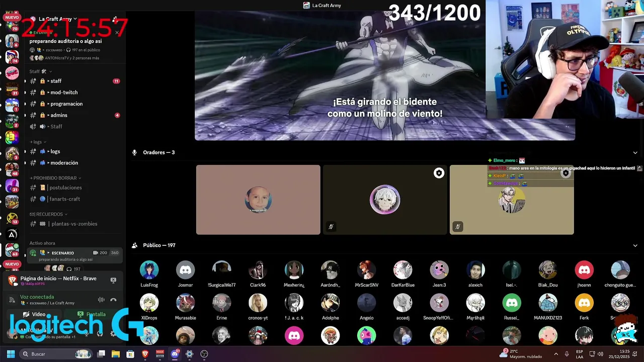Stop streaming the Netflix Brave window

pyautogui.click(x=113, y=280)
